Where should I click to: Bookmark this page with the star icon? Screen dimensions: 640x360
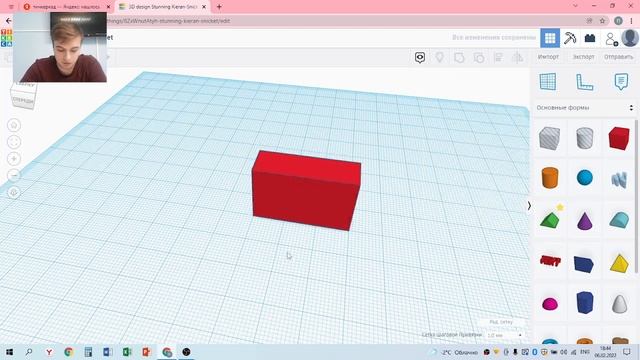pyautogui.click(x=602, y=21)
